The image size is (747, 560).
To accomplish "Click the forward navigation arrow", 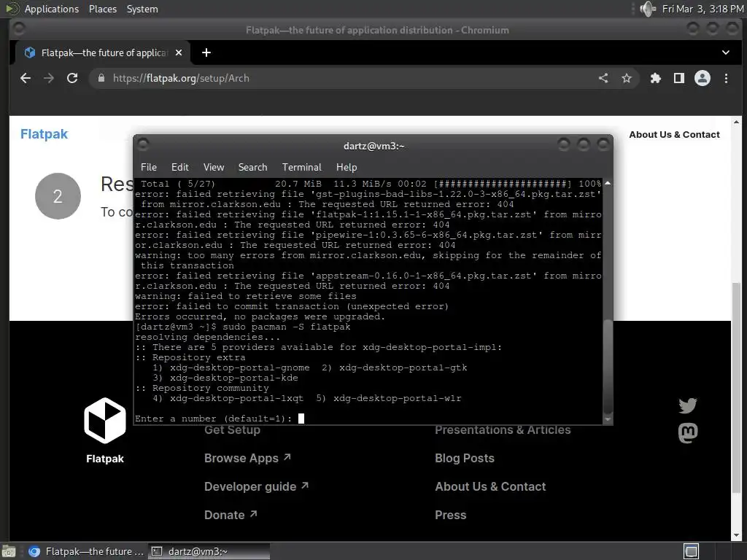I will click(49, 78).
